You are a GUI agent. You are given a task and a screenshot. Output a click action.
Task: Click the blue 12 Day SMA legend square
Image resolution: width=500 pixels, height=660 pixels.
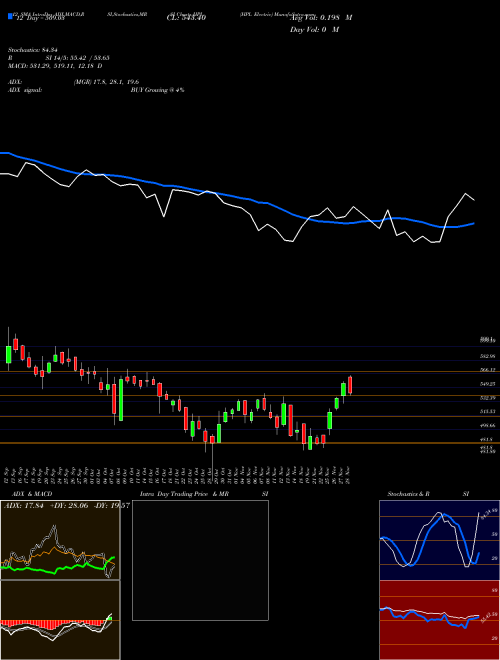pos(10,17)
